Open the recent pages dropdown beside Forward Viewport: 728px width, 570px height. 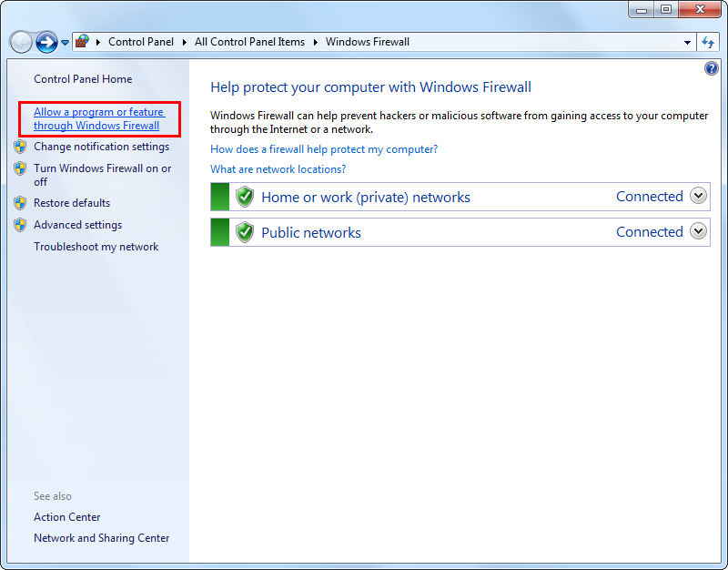65,43
